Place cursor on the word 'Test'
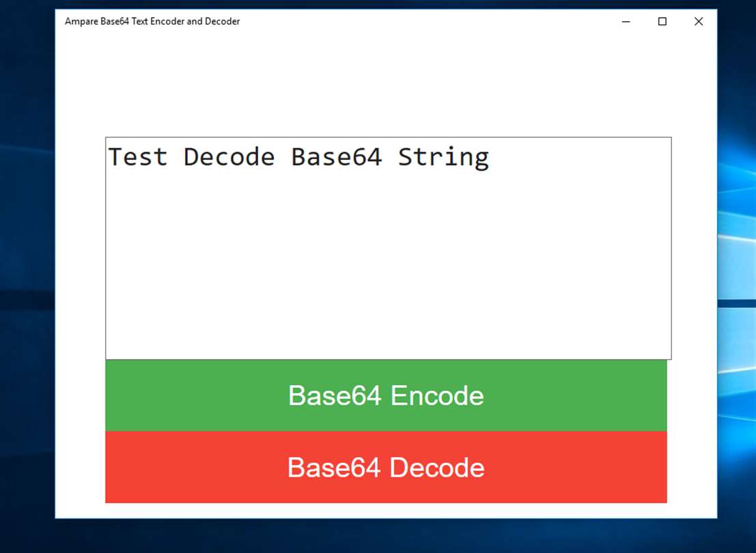Image resolution: width=756 pixels, height=553 pixels. [138, 157]
